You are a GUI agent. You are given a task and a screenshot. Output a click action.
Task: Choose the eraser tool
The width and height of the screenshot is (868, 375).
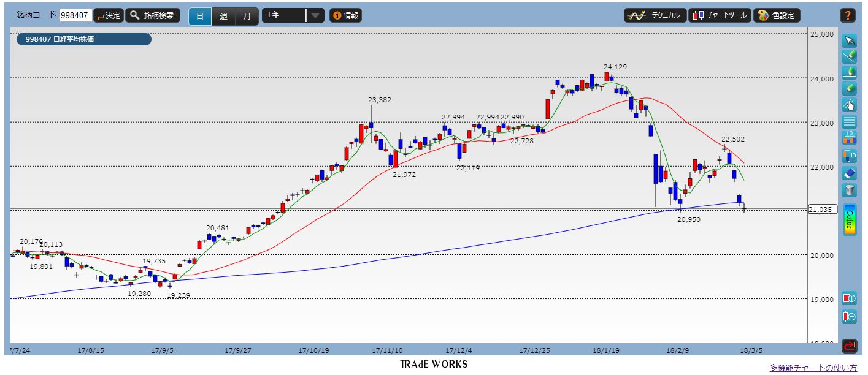point(849,173)
